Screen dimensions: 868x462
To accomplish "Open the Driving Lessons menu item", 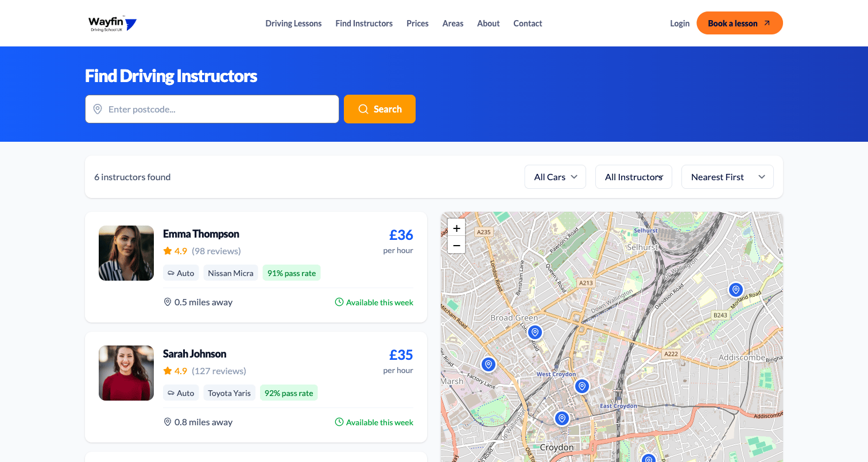I will 293,24.
